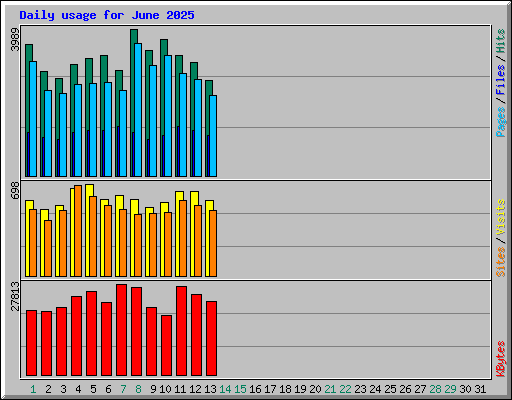Image resolution: width=512 pixels, height=400 pixels.
Task: Click the day 26 axis label
Action: [x=405, y=389]
